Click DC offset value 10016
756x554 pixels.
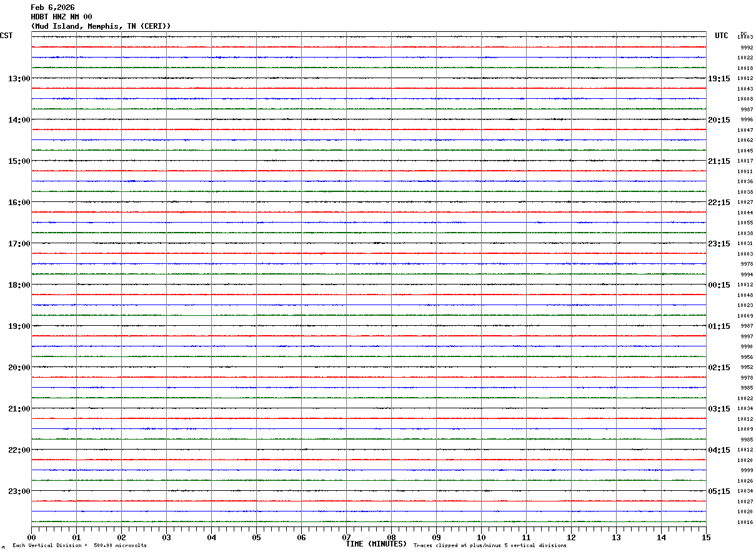coord(745,522)
